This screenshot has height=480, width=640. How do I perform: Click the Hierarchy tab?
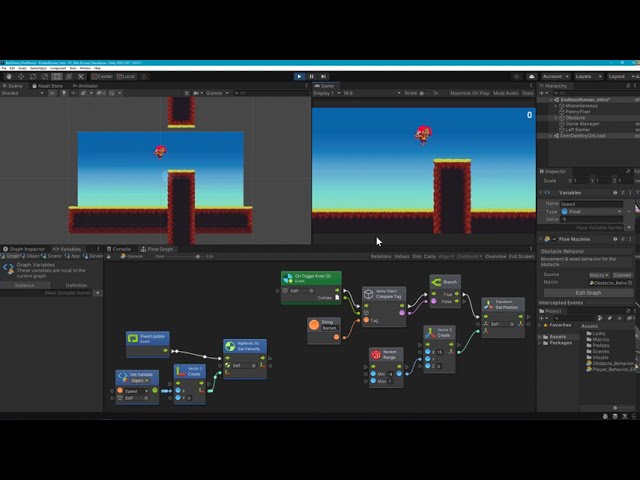click(553, 86)
